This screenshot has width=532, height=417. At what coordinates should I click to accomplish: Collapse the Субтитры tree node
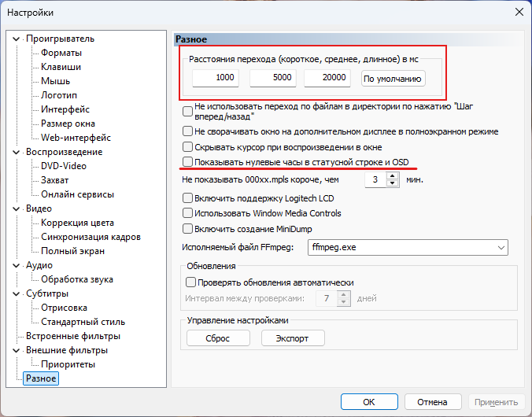[16, 293]
